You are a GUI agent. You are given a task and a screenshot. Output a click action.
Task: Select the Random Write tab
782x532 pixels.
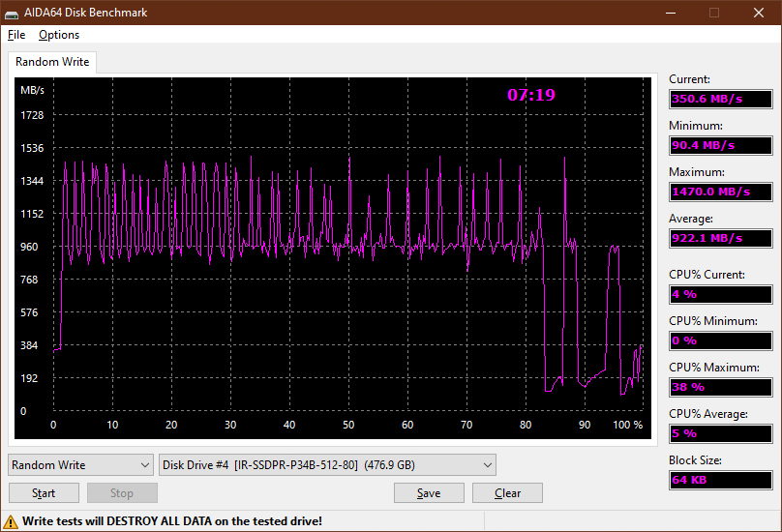pos(52,62)
